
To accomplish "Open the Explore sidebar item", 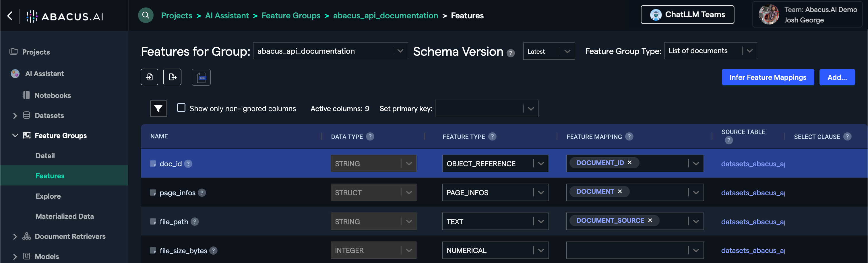I will [x=48, y=196].
